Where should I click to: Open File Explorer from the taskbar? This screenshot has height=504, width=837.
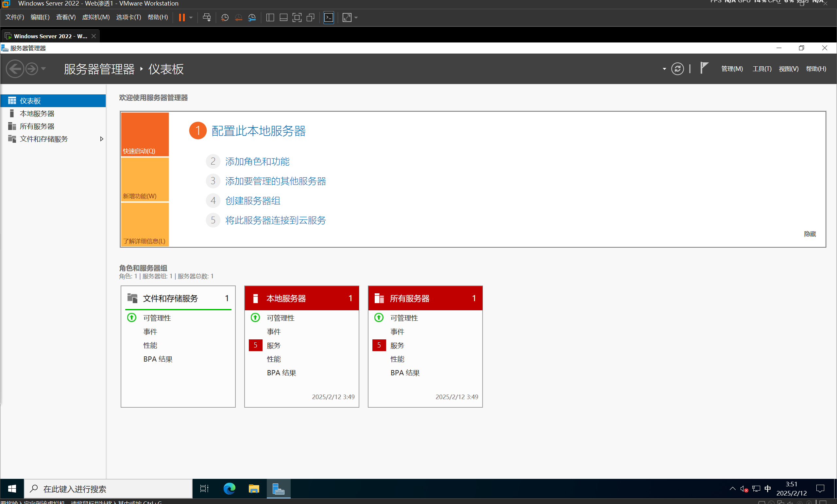pos(254,489)
